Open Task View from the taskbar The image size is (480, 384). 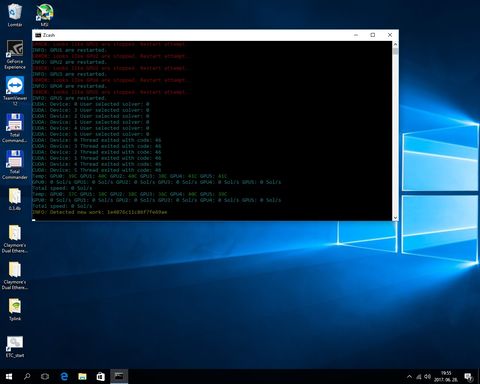[x=45, y=377]
